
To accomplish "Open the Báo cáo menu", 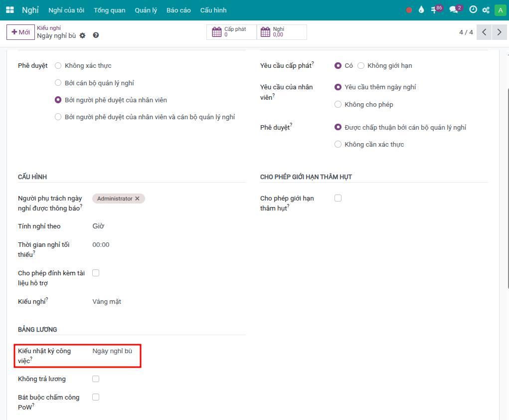I will pyautogui.click(x=178, y=10).
